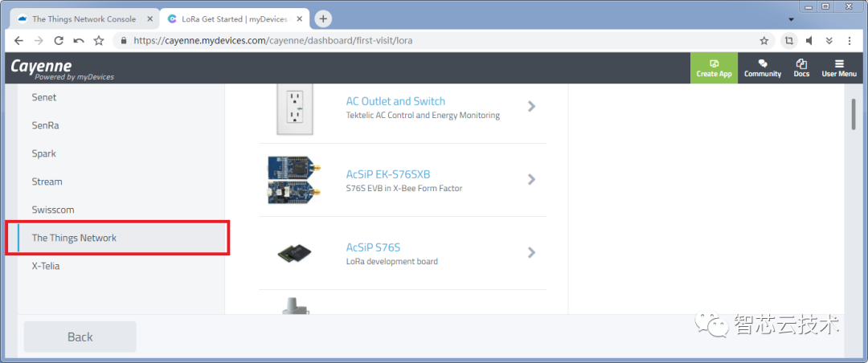Select Senet network in sidebar

121,97
